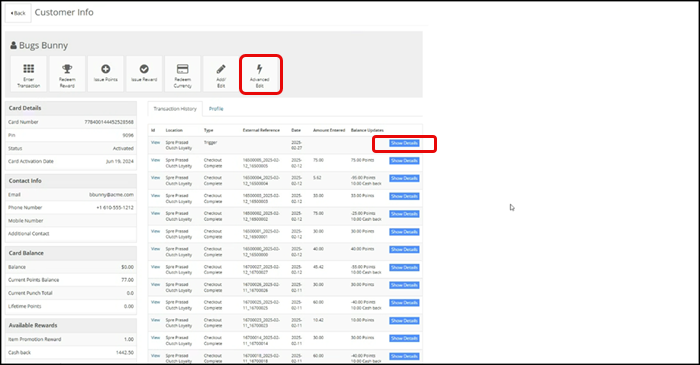Show details for reference 16700026 transaction
The image size is (700, 365).
[404, 285]
